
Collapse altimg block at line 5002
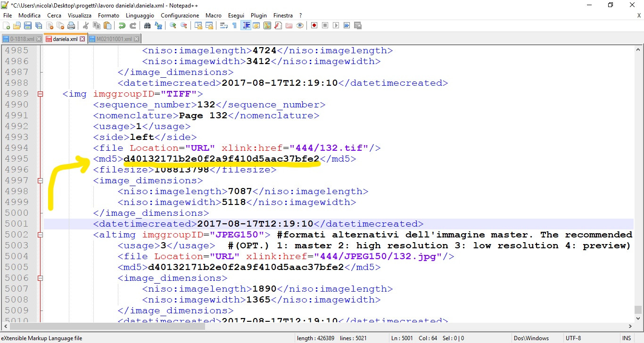(x=41, y=235)
